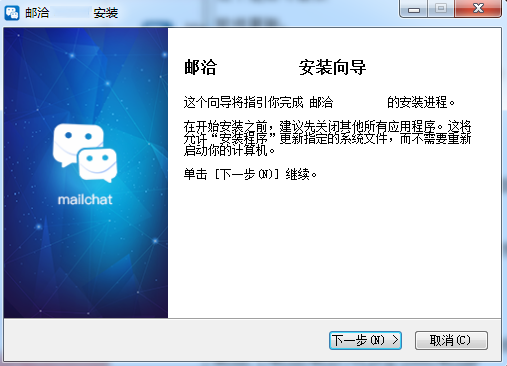Minimize the installer window
This screenshot has width=507, height=366.
[x=414, y=9]
